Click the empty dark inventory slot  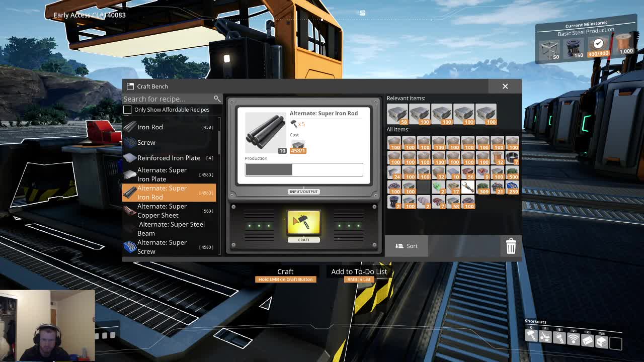click(424, 187)
